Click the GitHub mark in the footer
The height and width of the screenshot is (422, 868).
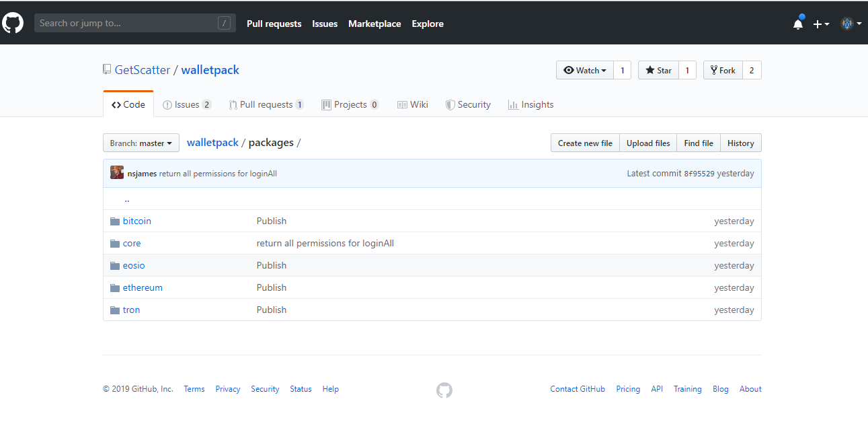click(x=444, y=390)
